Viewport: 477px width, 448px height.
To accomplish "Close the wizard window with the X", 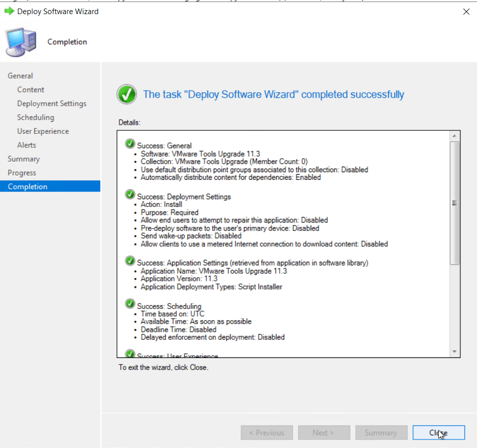I will tap(466, 12).
